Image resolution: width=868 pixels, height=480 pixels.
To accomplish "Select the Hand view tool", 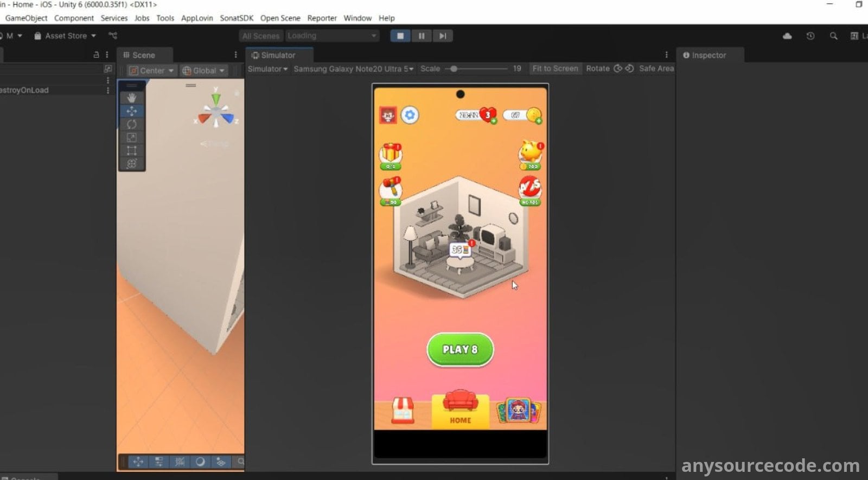I will click(131, 98).
